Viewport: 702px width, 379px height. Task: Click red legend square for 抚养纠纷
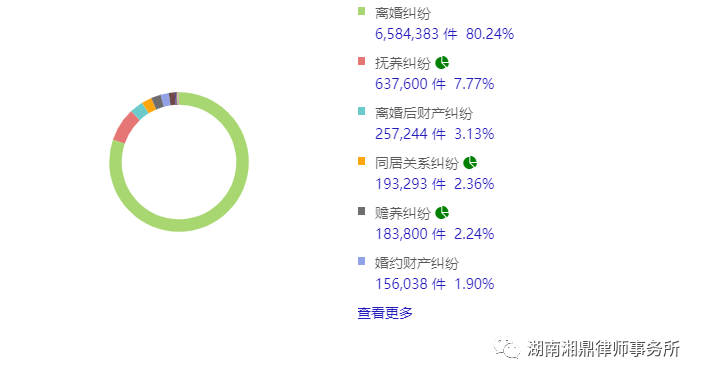pos(361,61)
